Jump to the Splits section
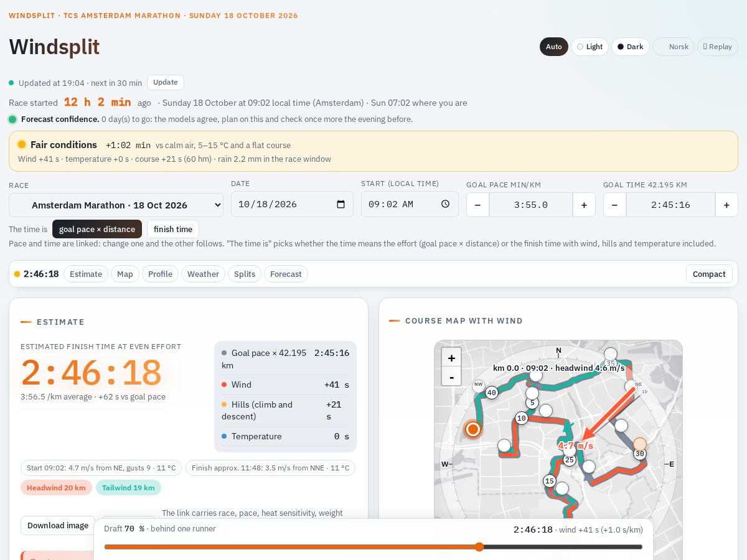Screen dimensions: 747x560 pos(245,274)
